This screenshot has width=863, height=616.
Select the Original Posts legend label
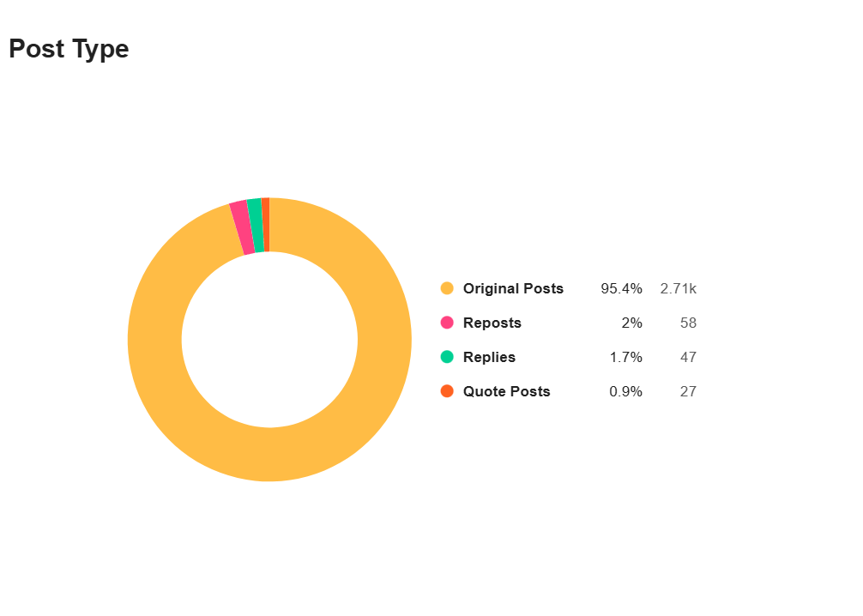pos(513,288)
